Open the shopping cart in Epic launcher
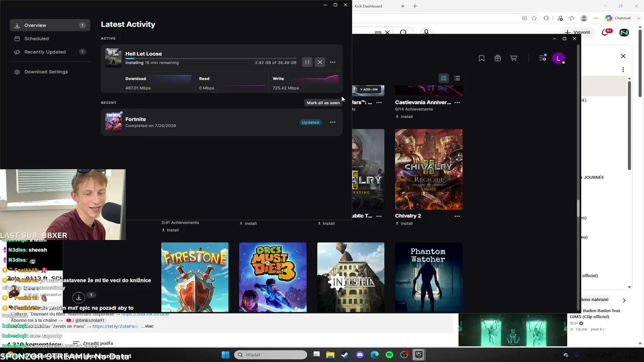 point(514,58)
